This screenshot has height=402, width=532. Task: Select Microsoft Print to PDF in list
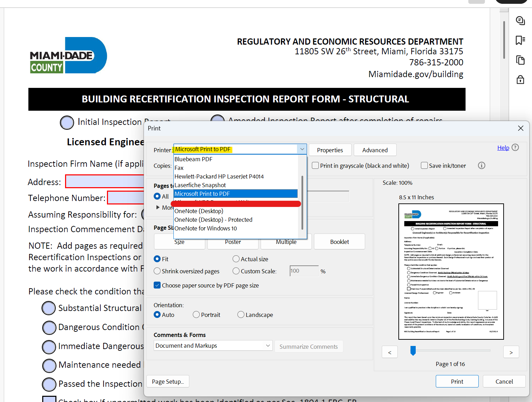236,194
